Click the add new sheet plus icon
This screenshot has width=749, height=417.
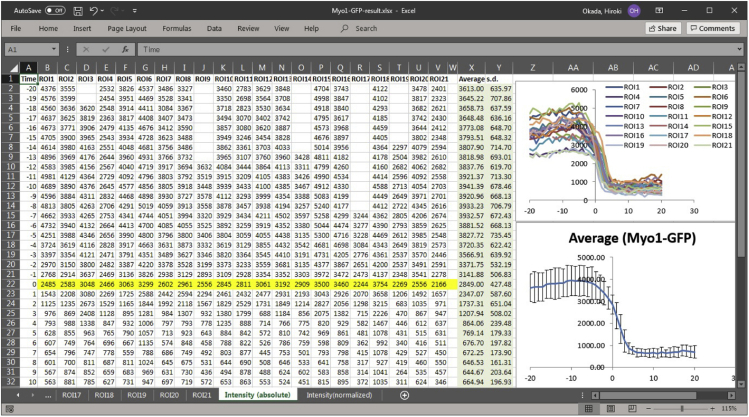click(x=404, y=396)
